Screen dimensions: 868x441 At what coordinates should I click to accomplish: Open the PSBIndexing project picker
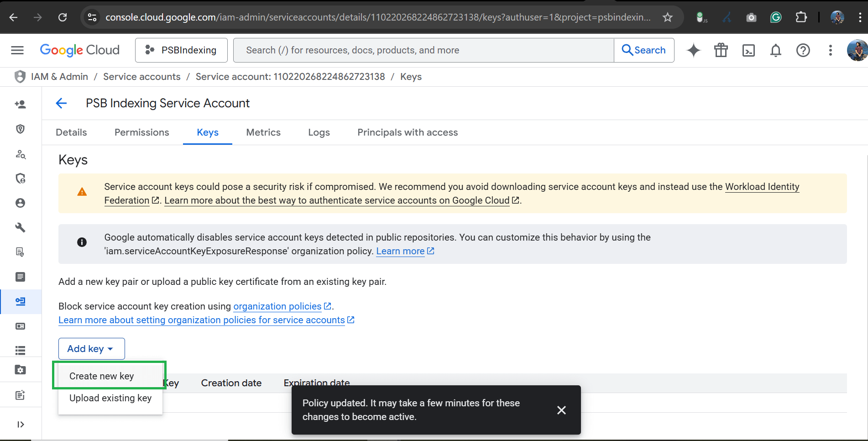[x=181, y=50]
